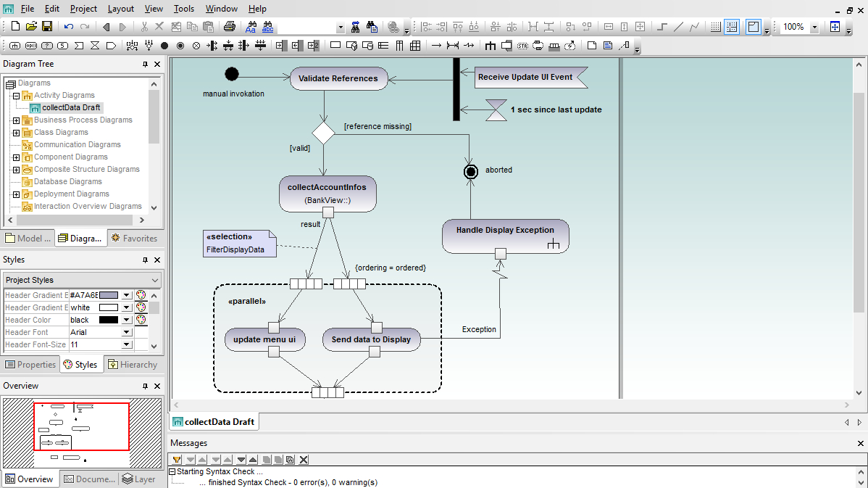Open the Layout menu

click(121, 9)
